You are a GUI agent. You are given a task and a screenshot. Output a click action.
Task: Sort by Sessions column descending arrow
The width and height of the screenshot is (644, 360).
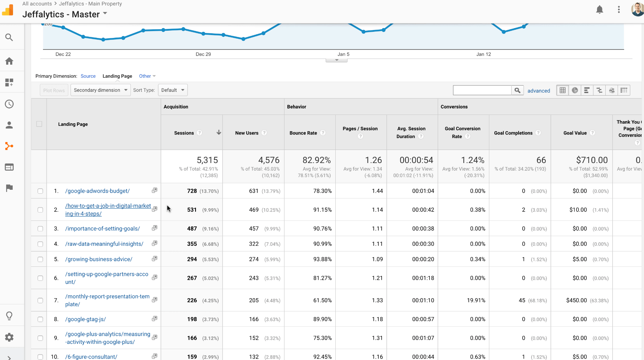click(219, 132)
